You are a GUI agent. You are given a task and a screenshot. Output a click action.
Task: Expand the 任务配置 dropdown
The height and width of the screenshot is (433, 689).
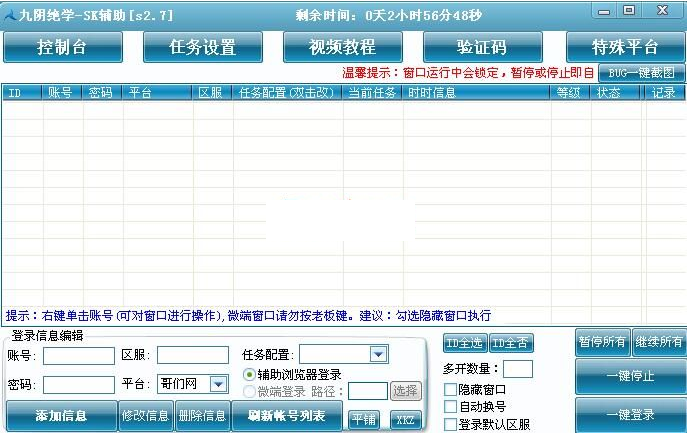[377, 354]
